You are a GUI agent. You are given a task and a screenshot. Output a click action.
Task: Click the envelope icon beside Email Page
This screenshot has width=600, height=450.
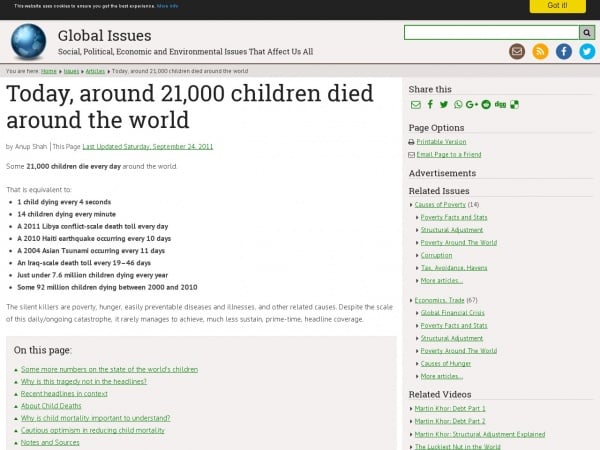411,155
